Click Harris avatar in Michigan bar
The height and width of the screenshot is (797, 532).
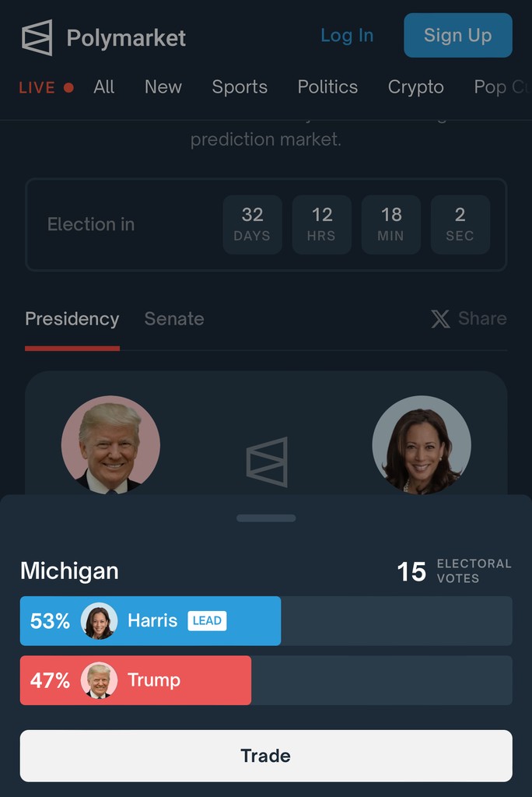coord(99,621)
